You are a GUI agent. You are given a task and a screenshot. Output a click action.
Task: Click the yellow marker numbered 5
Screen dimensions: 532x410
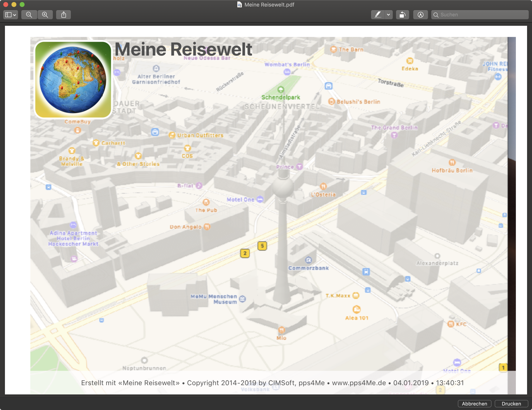tap(262, 246)
